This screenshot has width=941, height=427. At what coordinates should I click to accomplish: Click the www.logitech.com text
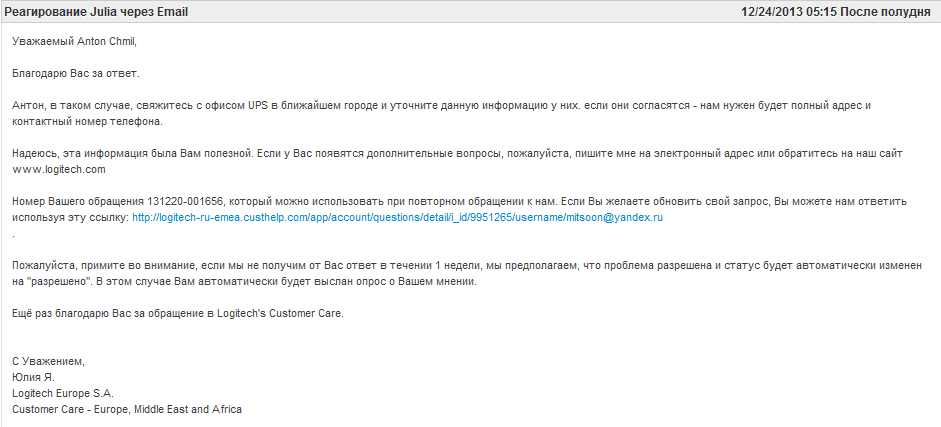tap(59, 170)
